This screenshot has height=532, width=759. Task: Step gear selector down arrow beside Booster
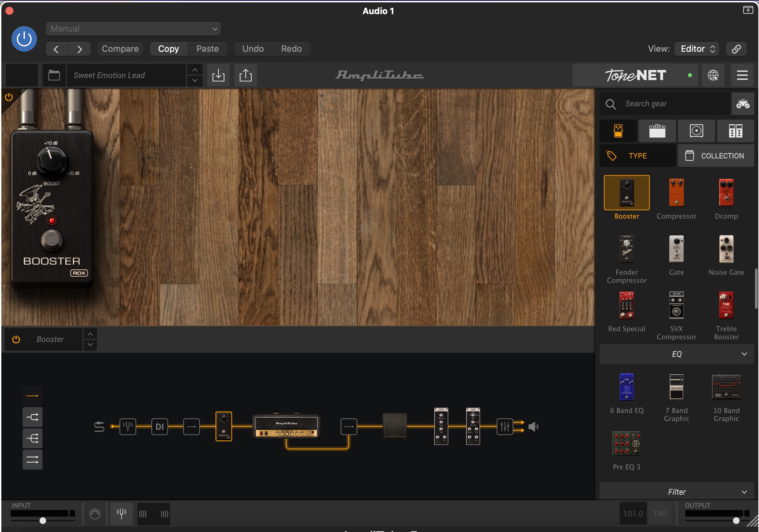[x=90, y=345]
